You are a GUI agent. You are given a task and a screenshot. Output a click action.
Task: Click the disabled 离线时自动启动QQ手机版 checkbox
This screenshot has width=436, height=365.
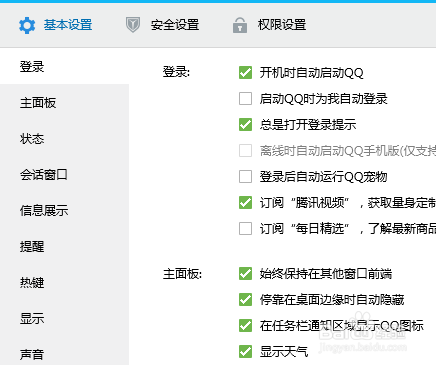(245, 151)
